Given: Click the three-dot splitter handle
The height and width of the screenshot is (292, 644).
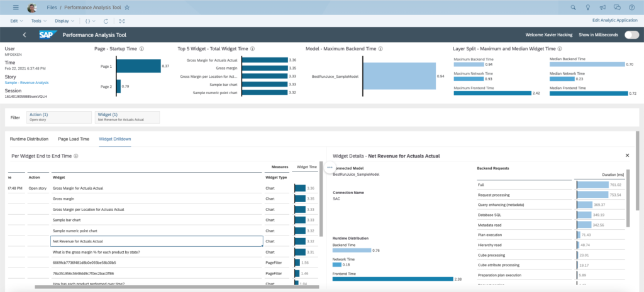Looking at the screenshot, I should click(x=330, y=168).
